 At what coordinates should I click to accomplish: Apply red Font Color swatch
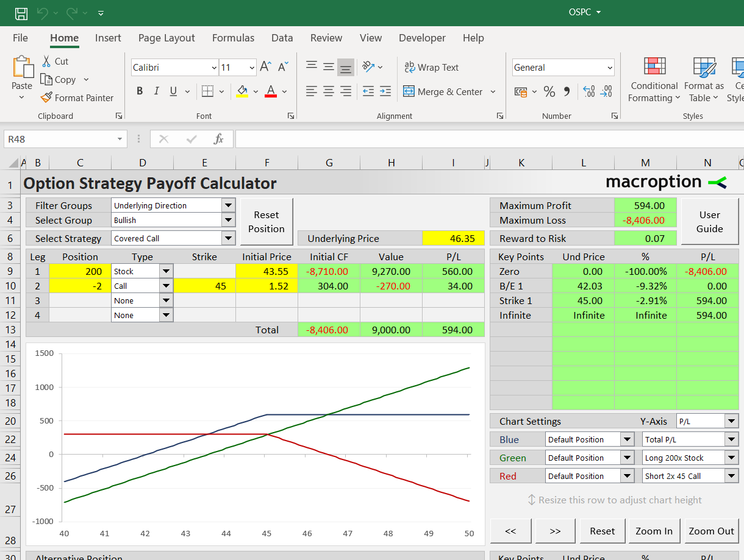tap(271, 91)
